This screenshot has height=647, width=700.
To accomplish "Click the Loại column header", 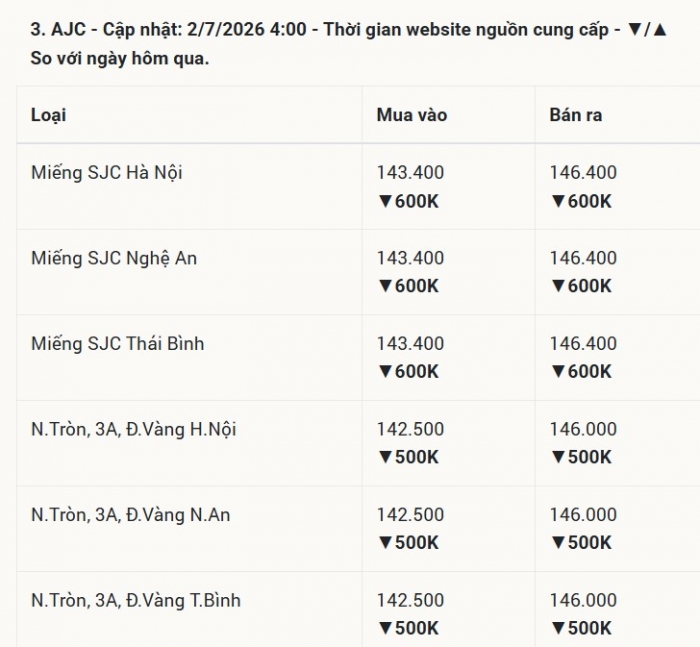I will pos(49,115).
